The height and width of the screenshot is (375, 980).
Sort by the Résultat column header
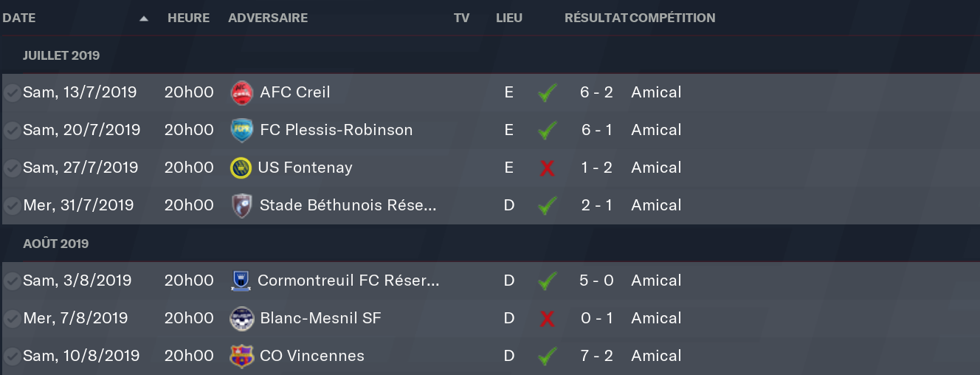(x=596, y=18)
